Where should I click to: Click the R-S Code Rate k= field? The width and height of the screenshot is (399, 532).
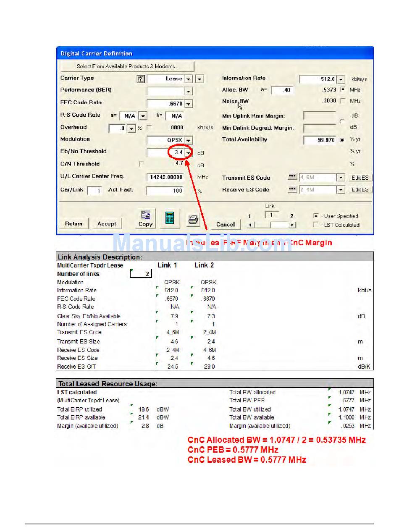[175, 116]
